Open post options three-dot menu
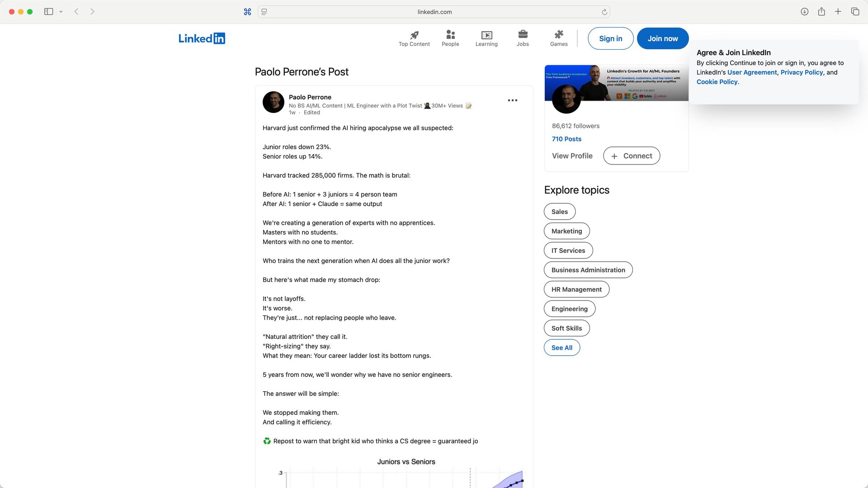 (512, 100)
